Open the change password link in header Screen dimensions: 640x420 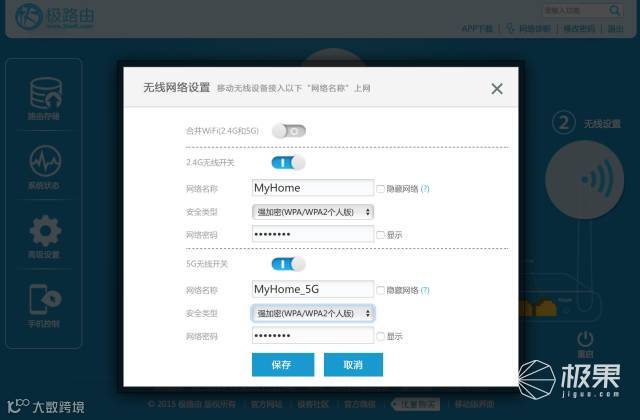(579, 29)
